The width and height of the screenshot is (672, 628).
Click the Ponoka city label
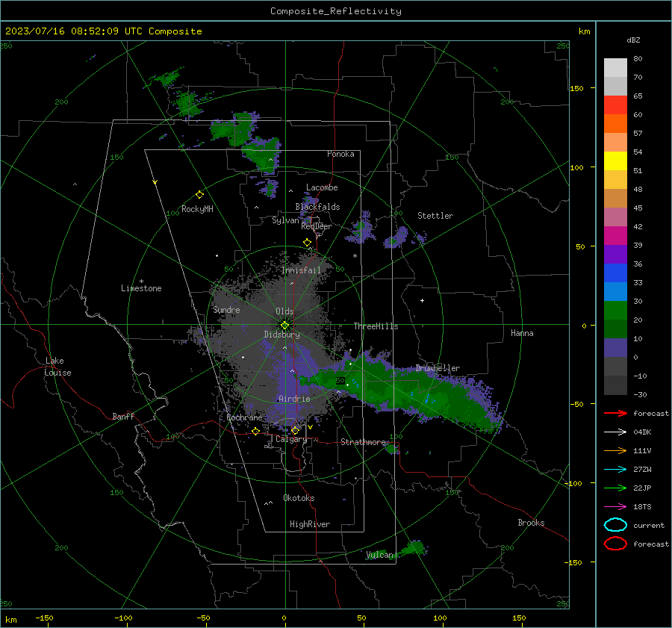point(340,154)
